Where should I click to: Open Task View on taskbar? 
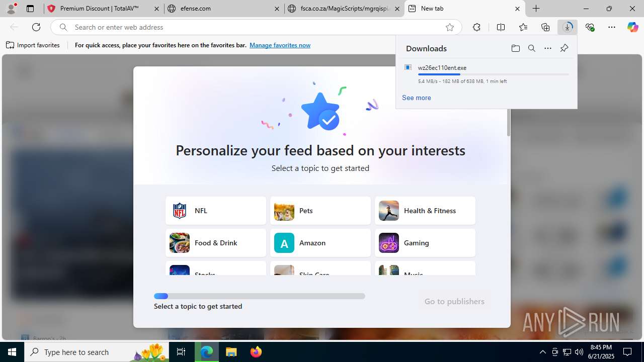pyautogui.click(x=181, y=352)
